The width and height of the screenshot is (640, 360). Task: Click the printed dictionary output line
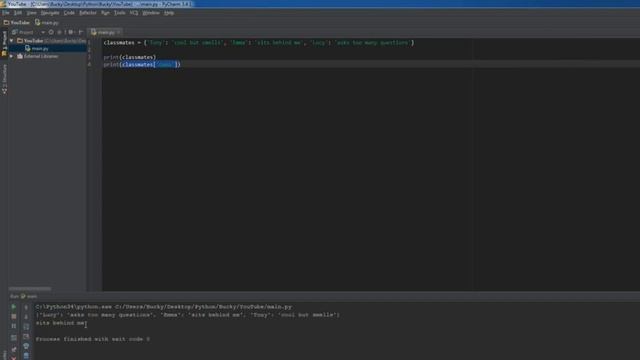click(x=187, y=315)
